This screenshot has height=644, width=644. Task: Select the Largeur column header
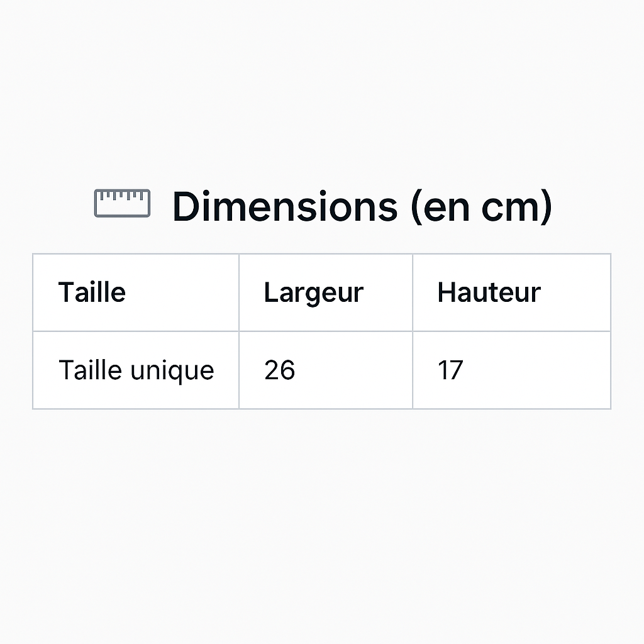[x=314, y=294]
